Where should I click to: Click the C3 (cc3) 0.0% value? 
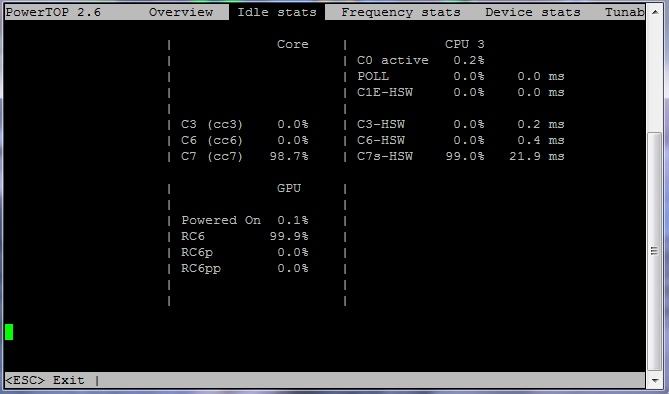(x=293, y=124)
